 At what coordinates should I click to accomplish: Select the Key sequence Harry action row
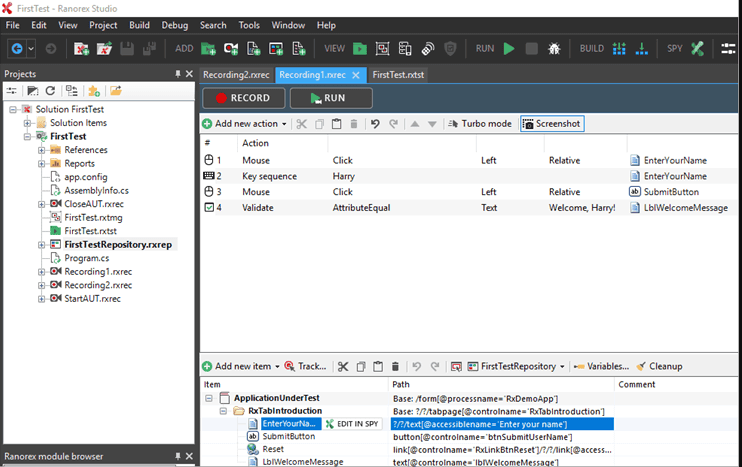(x=468, y=176)
